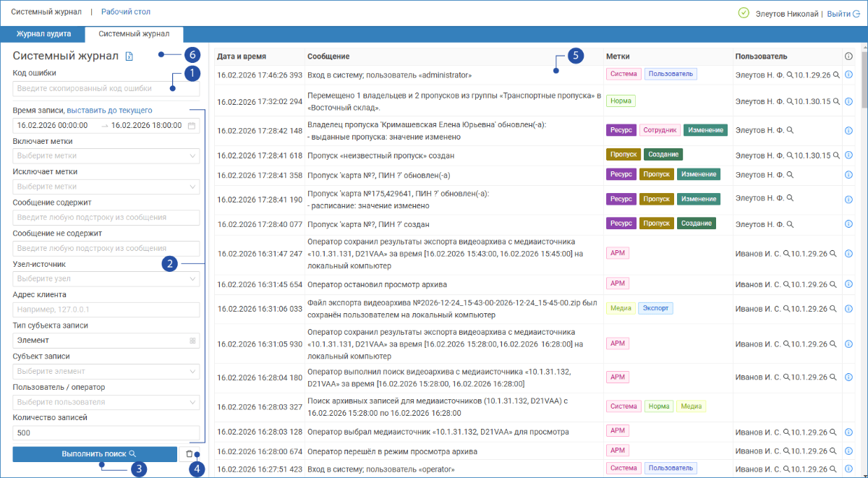Screen dimensions: 868x478
Task: Expand the «Включает метки» dropdown
Action: click(x=106, y=155)
